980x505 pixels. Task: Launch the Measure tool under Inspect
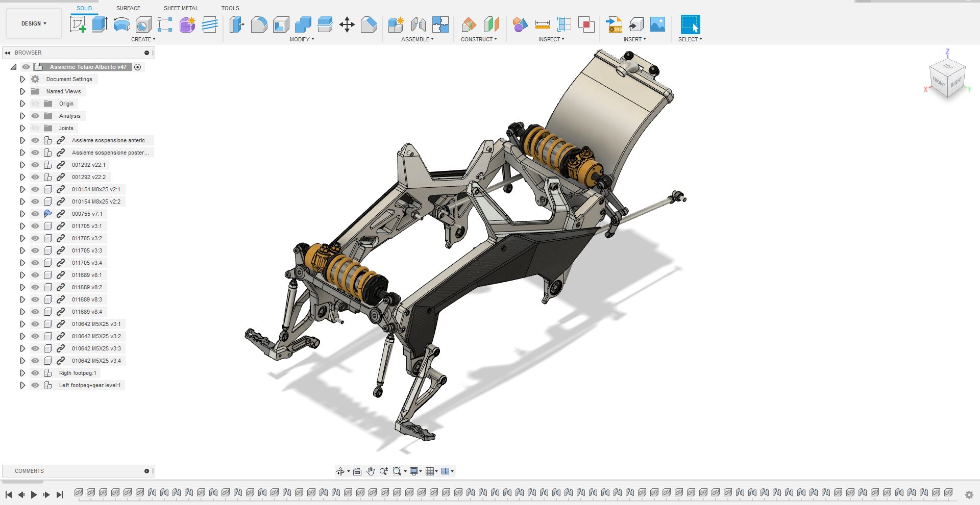(542, 24)
